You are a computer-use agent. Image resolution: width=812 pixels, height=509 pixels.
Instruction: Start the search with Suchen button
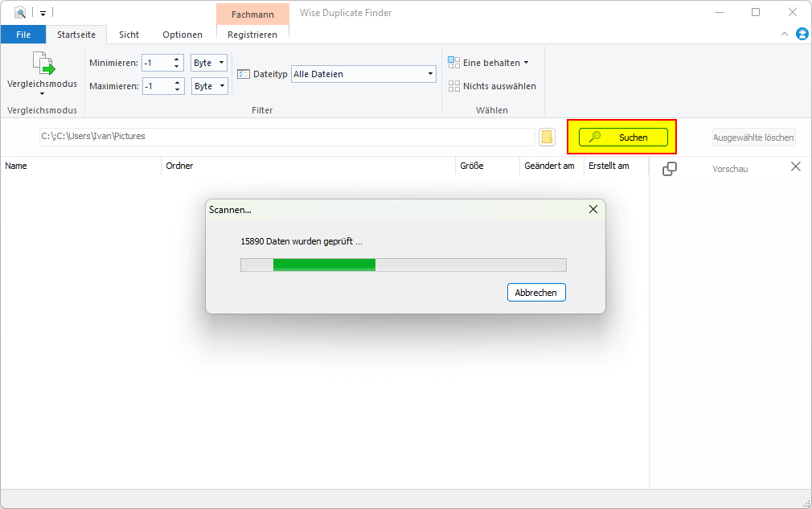click(623, 138)
